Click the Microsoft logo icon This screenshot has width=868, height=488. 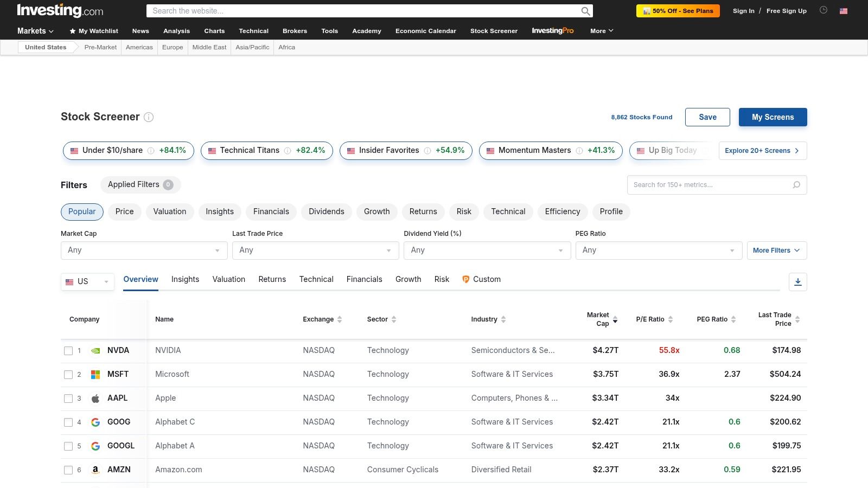[x=95, y=375]
